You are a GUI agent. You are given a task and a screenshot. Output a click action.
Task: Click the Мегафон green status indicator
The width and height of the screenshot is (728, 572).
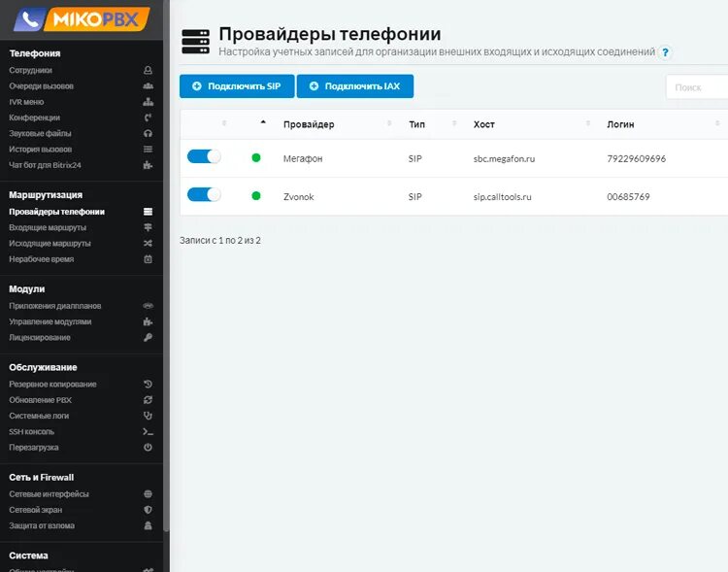(256, 158)
